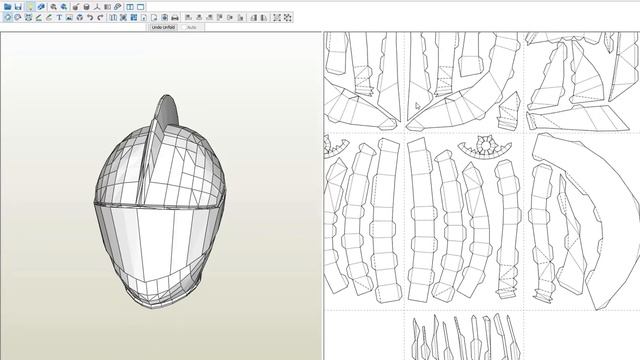Click the blue texture cube icon
The image size is (640, 360).
pyautogui.click(x=41, y=7)
